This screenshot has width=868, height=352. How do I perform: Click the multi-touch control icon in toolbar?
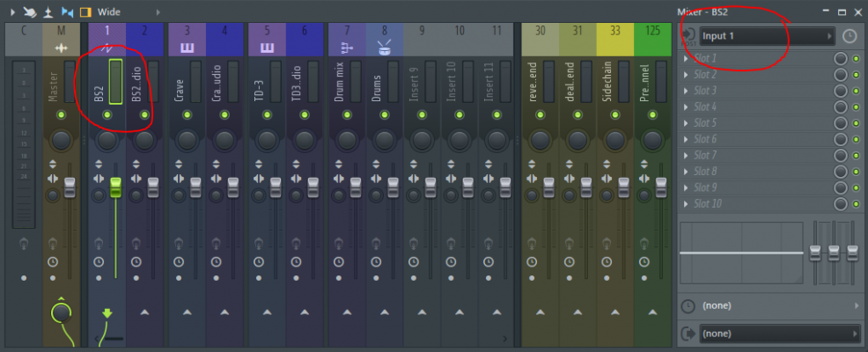click(30, 11)
